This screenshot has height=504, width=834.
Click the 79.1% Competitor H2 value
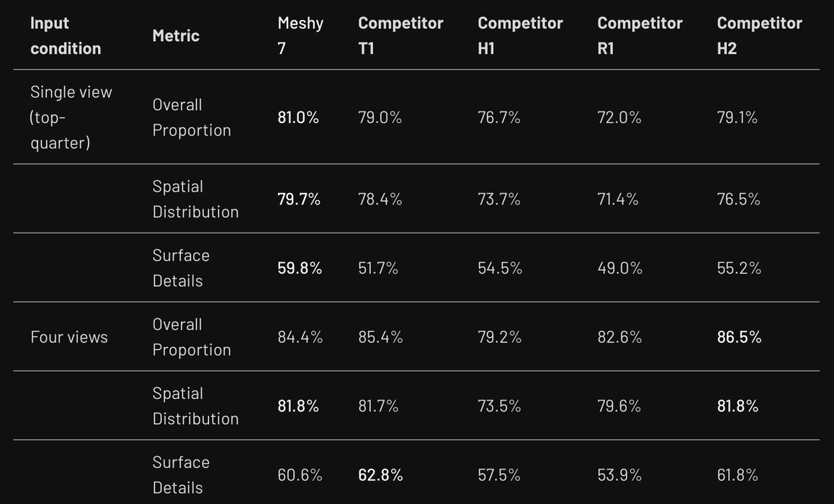pos(737,117)
